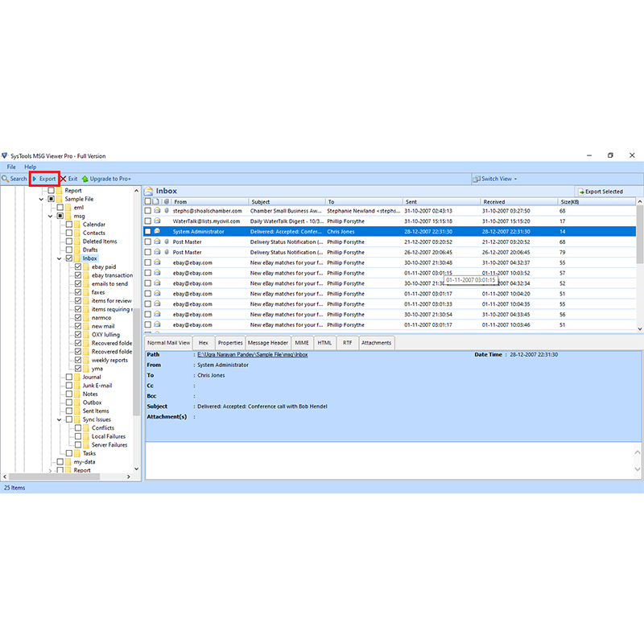Image resolution: width=644 pixels, height=644 pixels.
Task: Open the File menu
Action: pos(11,167)
